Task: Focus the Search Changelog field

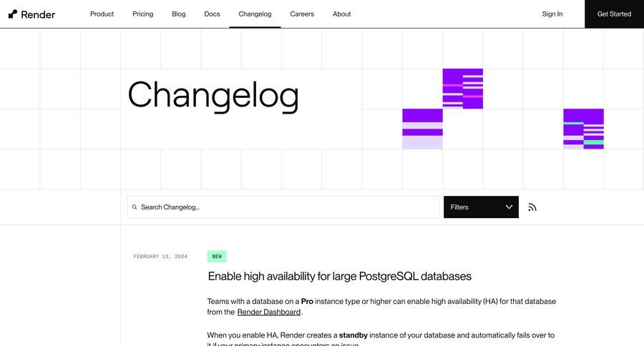Action: tap(286, 207)
